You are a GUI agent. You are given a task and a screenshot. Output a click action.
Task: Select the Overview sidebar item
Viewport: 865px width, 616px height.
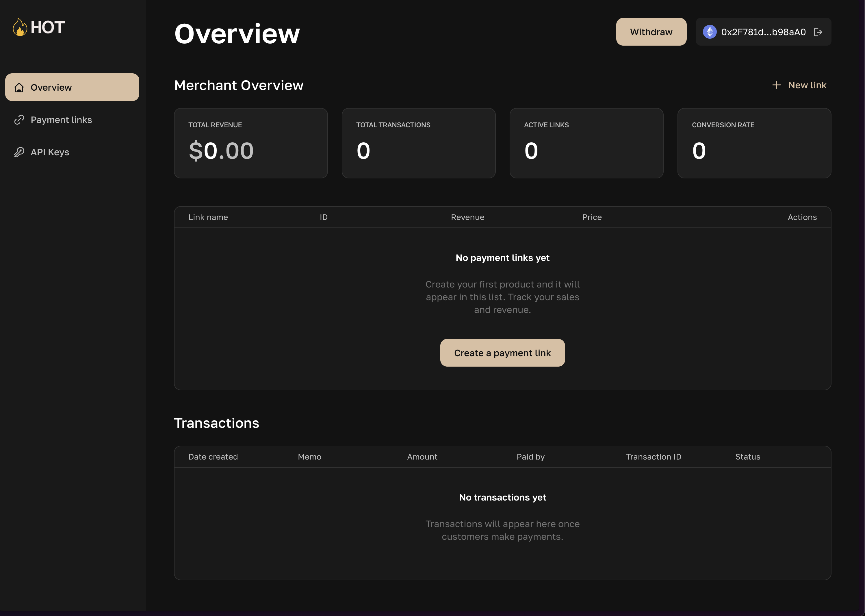(x=72, y=87)
